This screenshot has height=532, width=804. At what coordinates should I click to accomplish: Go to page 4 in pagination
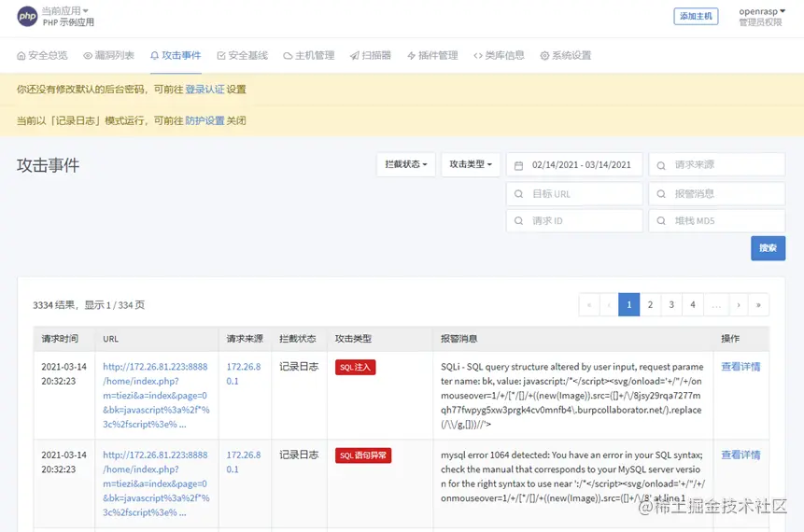point(693,305)
